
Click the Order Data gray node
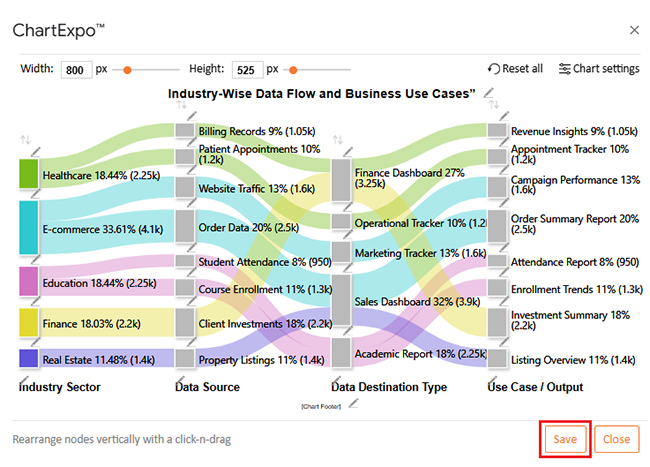coord(185,226)
